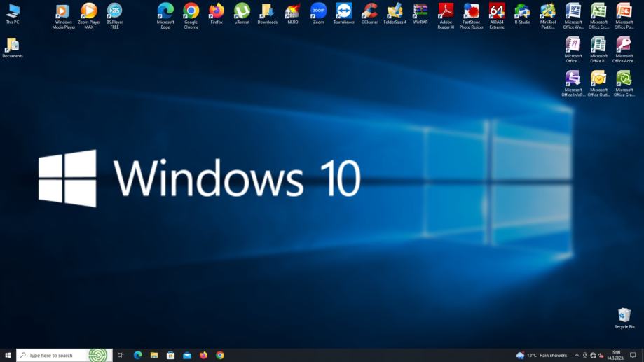The height and width of the screenshot is (362, 644).
Task: Select Microsoft Edge desktop shortcut
Action: click(165, 16)
